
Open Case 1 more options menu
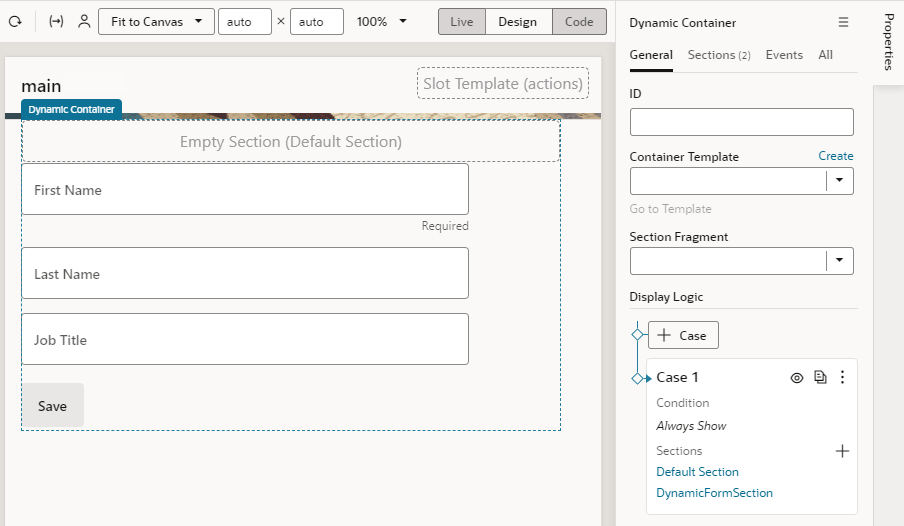pyautogui.click(x=842, y=377)
